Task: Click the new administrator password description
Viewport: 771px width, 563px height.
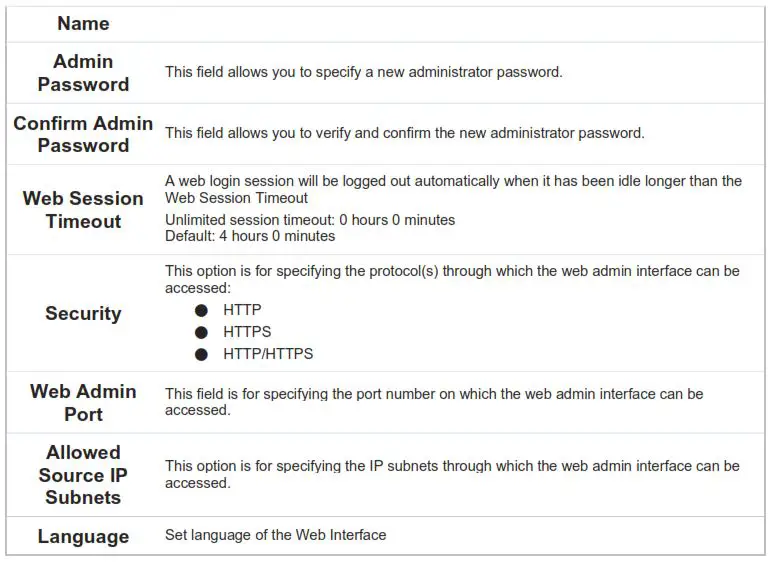Action: (x=364, y=72)
